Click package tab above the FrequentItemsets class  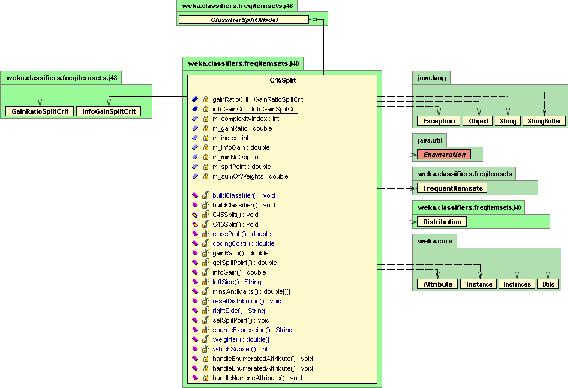pyautogui.click(x=464, y=174)
